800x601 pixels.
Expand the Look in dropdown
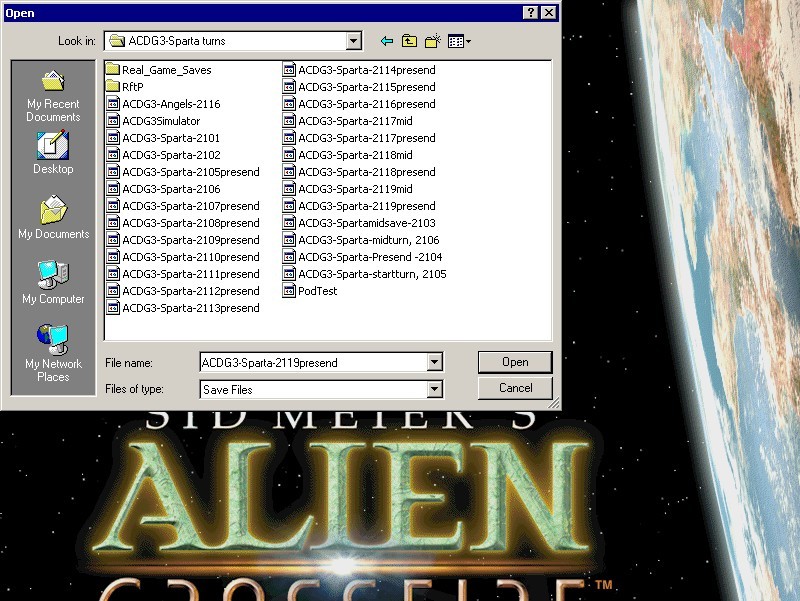pyautogui.click(x=353, y=41)
